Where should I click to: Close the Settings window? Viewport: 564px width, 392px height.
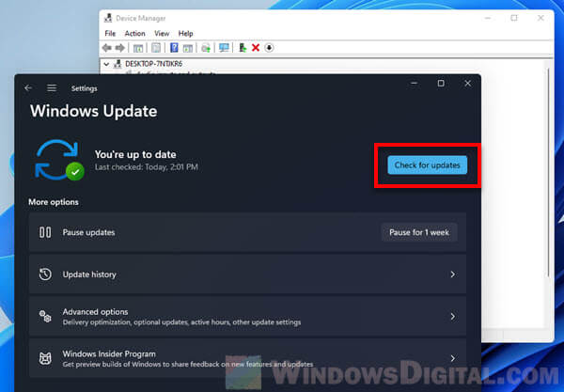coord(467,84)
